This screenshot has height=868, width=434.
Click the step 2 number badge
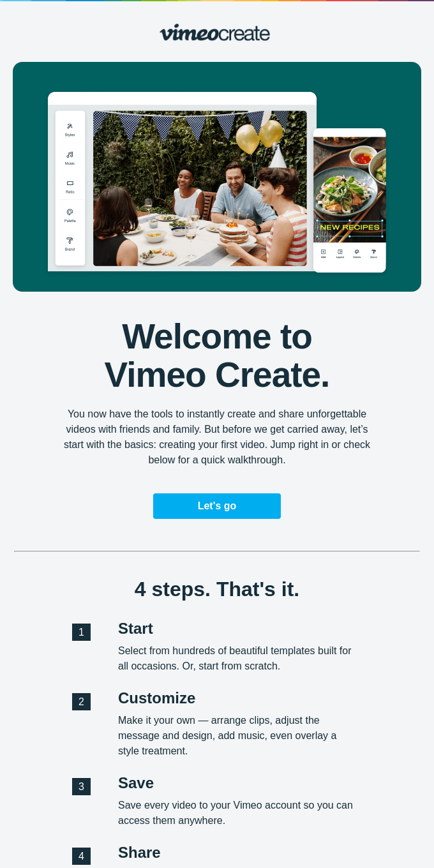(x=81, y=702)
